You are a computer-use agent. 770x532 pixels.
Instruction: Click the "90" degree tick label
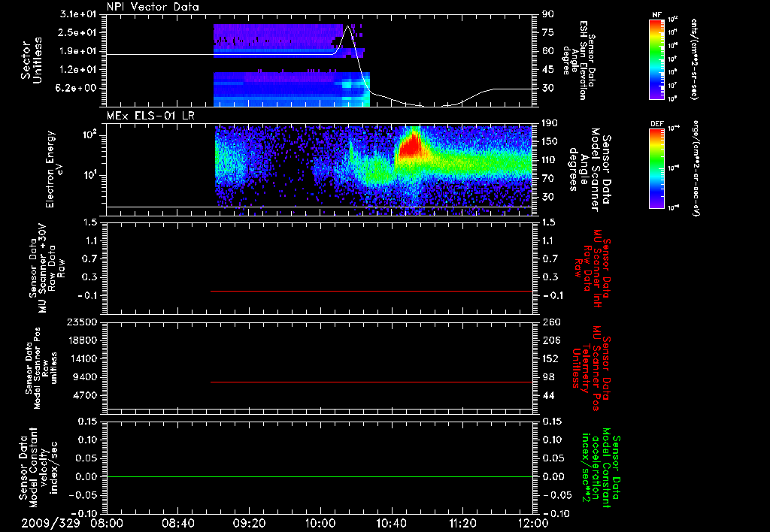pyautogui.click(x=548, y=14)
